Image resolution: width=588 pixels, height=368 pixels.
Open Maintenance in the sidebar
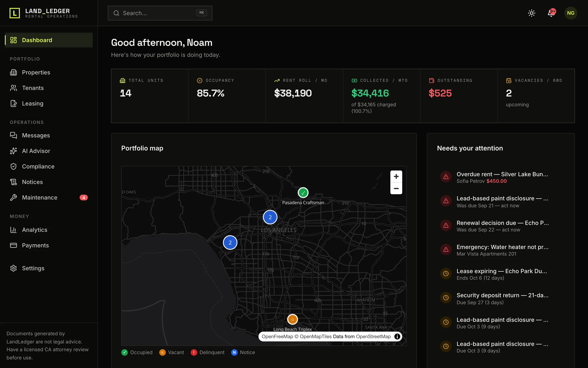(x=49, y=197)
